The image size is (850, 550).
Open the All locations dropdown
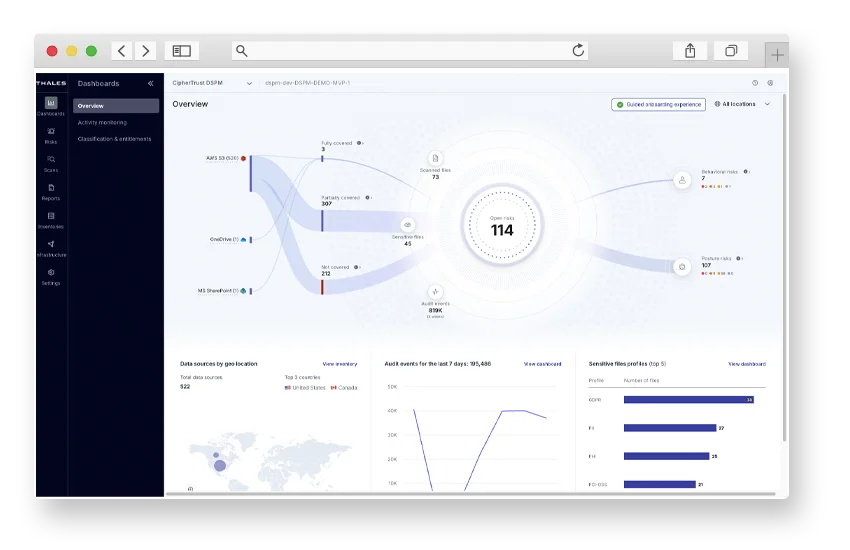tap(742, 104)
